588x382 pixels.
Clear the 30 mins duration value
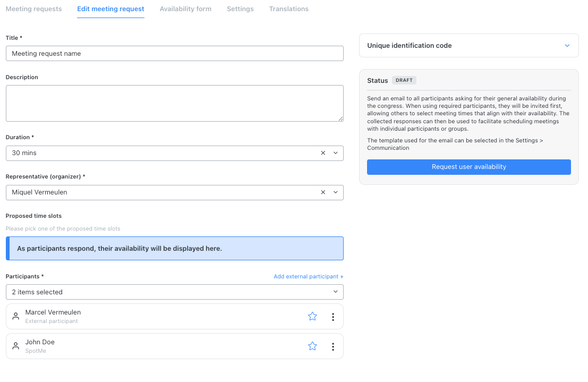click(323, 153)
